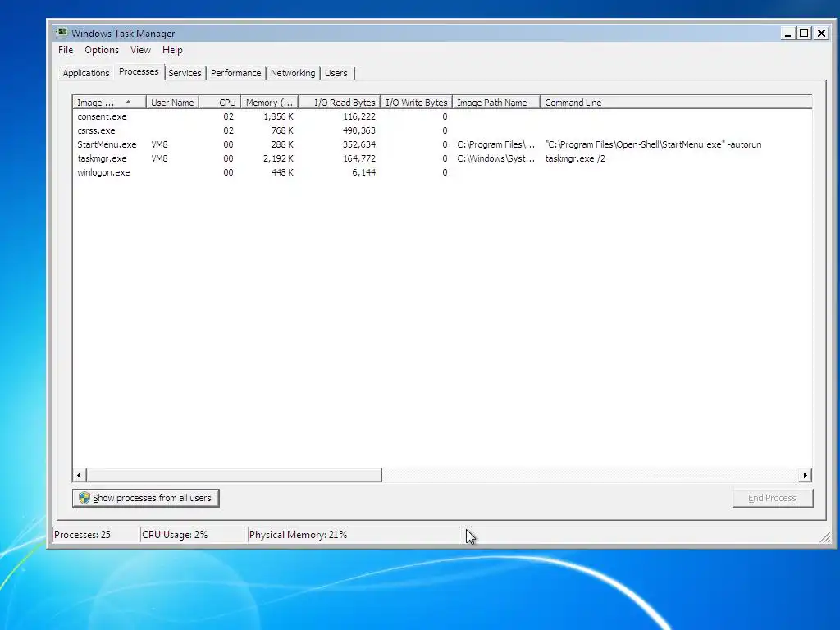Click memory value 1,856 K
The width and height of the screenshot is (840, 630).
pyautogui.click(x=278, y=116)
